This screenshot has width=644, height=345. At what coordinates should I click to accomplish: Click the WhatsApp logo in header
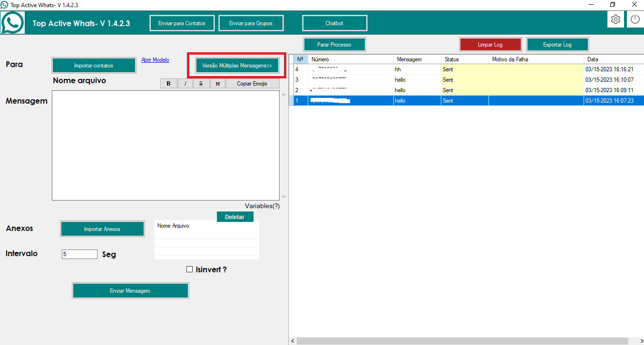pos(13,23)
